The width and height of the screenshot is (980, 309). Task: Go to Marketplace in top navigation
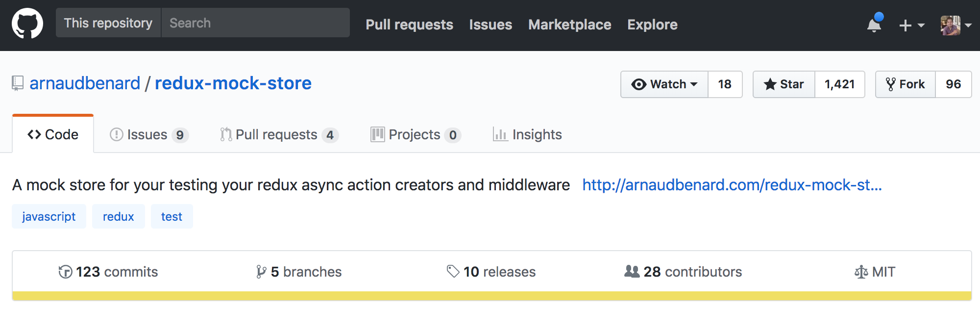point(569,25)
